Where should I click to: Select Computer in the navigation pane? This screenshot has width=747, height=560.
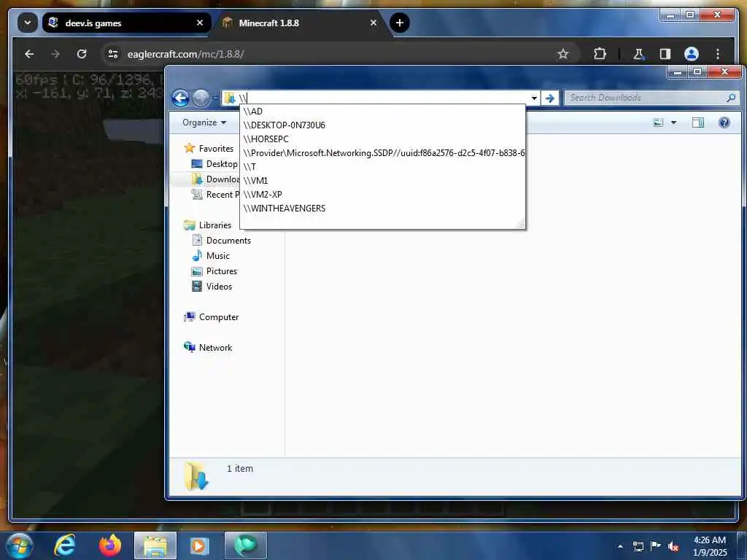coord(219,317)
